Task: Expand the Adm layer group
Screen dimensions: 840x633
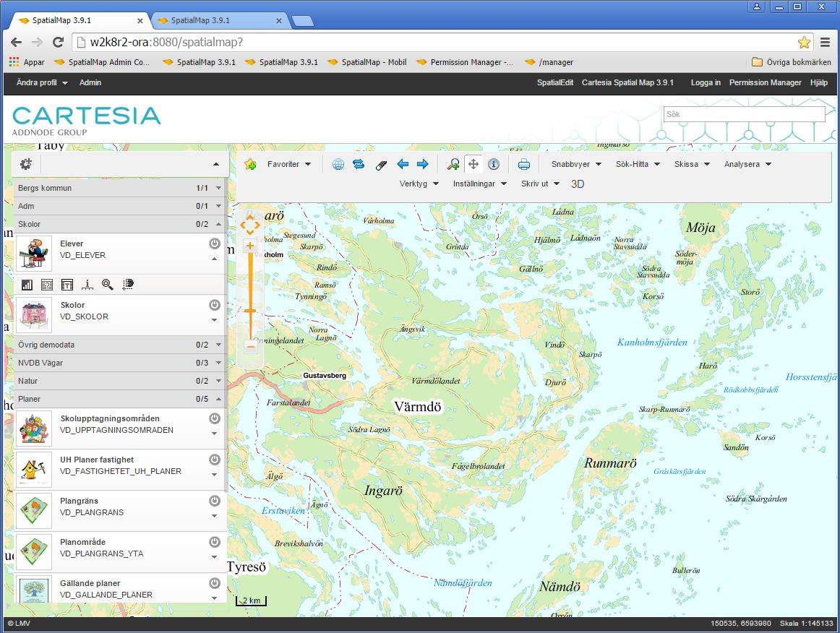Action: (218, 206)
